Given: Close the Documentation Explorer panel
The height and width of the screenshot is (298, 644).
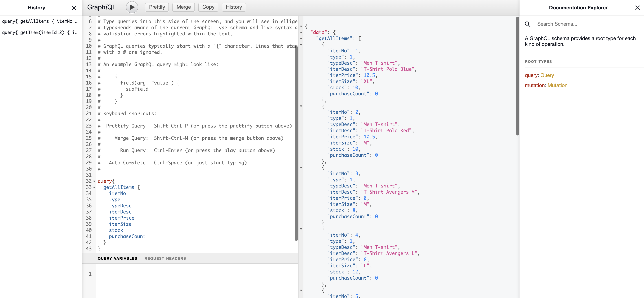Looking at the screenshot, I should click(638, 8).
